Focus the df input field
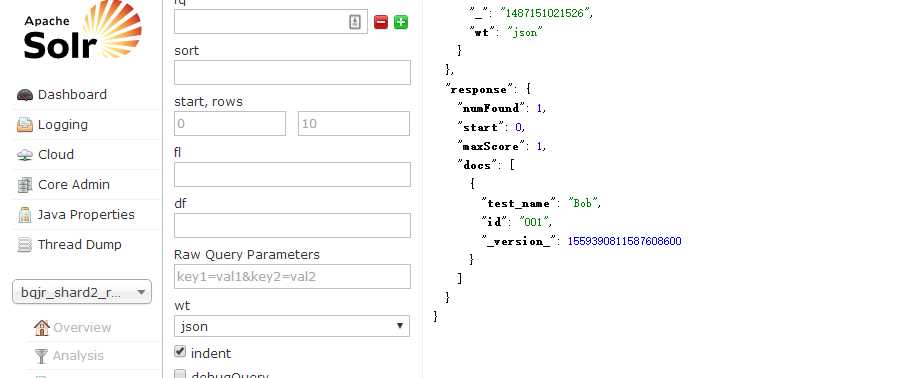The image size is (899, 378). click(292, 225)
